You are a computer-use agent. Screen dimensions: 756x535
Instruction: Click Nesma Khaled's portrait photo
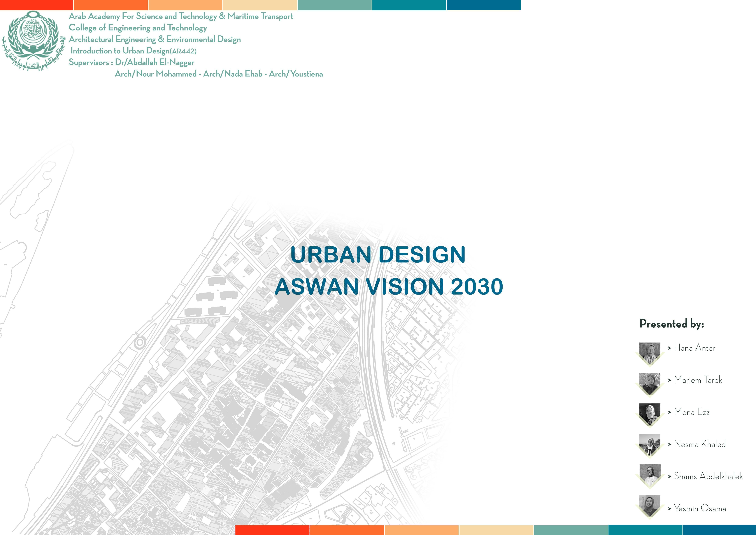click(x=650, y=444)
